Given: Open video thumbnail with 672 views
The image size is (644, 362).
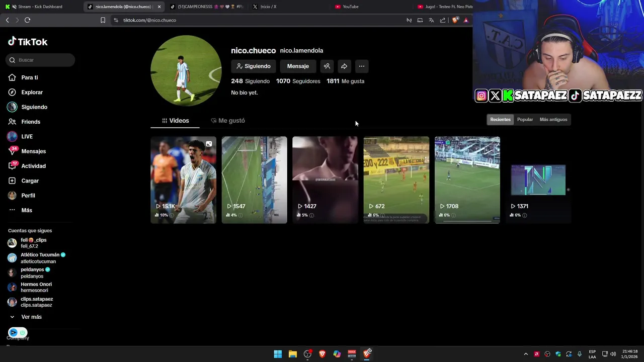Looking at the screenshot, I should click(x=396, y=179).
